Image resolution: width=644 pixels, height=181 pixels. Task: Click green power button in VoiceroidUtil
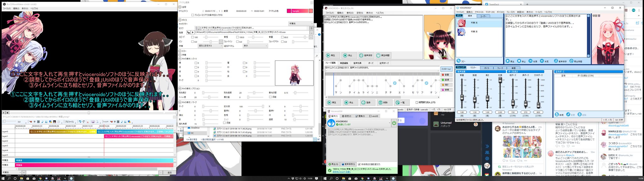point(394,123)
